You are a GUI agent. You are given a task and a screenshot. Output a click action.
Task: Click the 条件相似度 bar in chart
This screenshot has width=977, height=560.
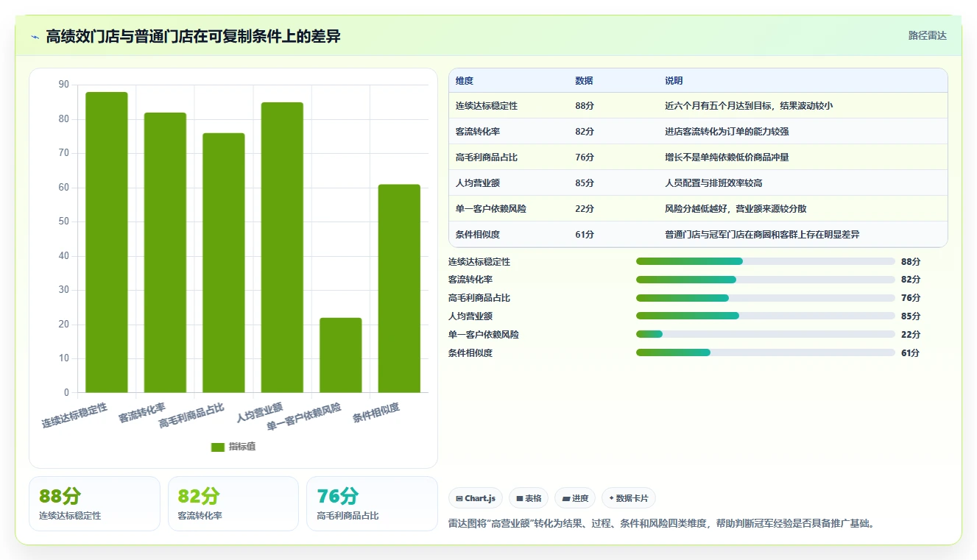[x=399, y=288]
